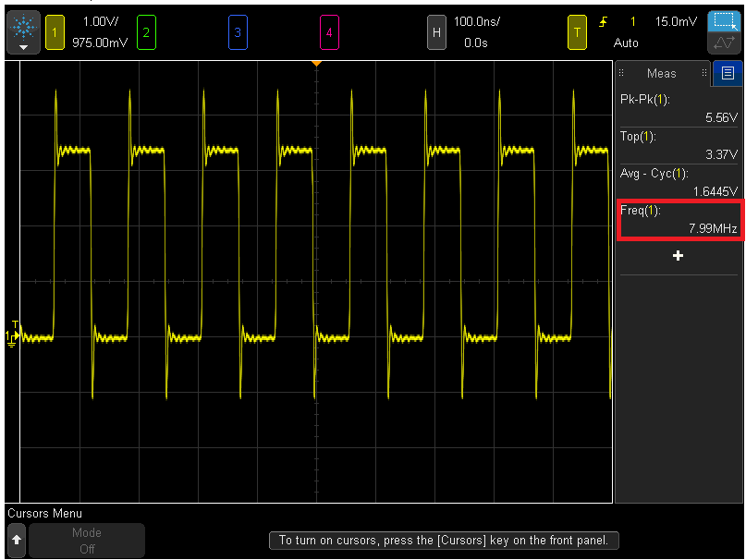Click the Cursors Menu title label

click(44, 514)
